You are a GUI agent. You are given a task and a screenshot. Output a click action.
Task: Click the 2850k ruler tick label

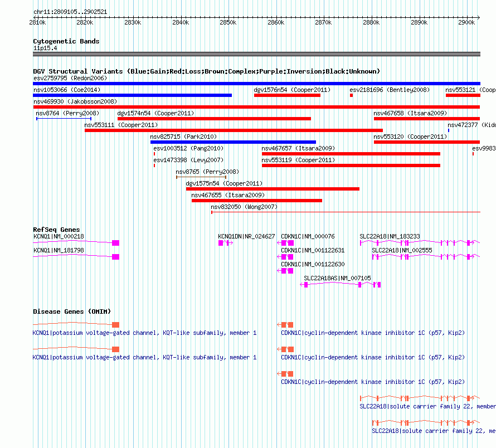click(228, 22)
